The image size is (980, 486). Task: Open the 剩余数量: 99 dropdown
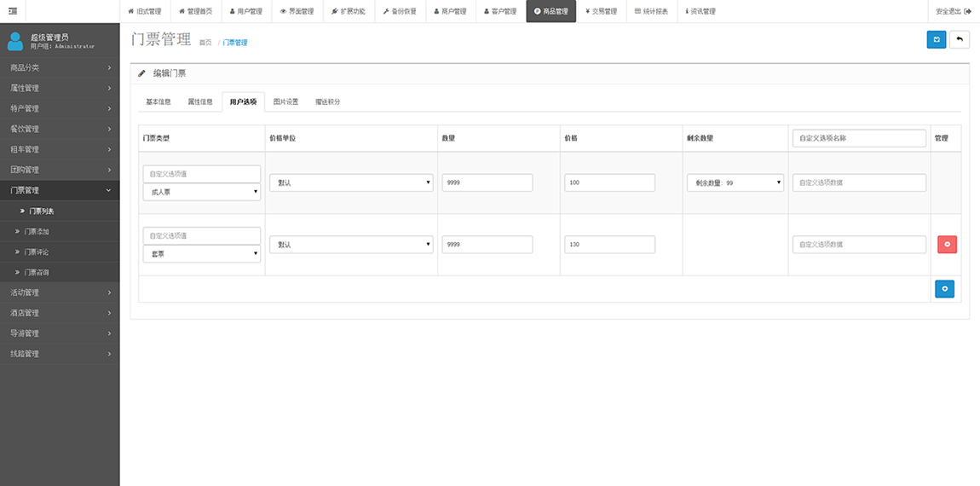coord(735,182)
